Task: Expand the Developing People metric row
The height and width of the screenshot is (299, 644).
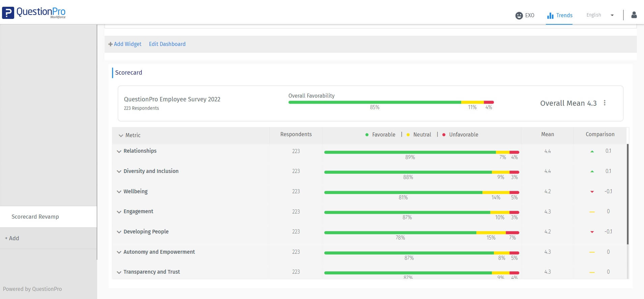Action: pos(119,232)
